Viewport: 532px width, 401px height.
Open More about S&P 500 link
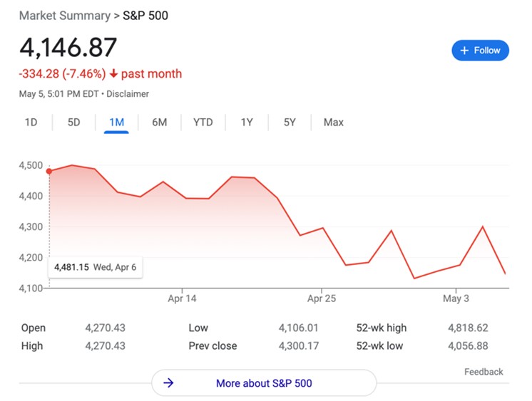pos(264,383)
